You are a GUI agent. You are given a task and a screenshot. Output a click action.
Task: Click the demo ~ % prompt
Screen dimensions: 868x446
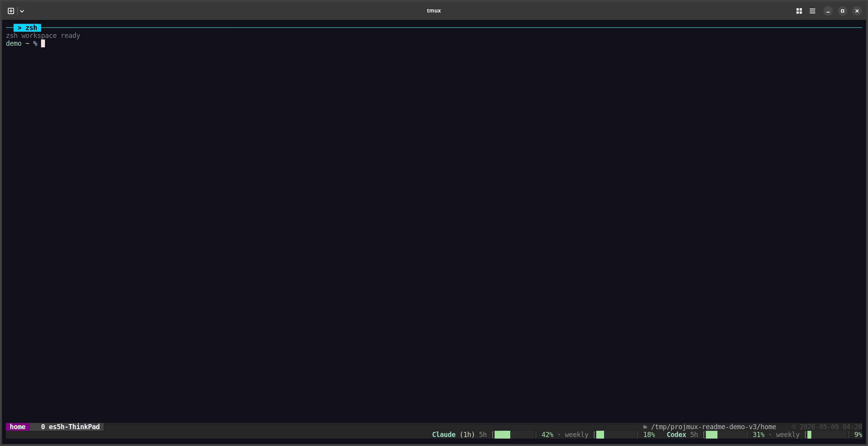pos(22,43)
